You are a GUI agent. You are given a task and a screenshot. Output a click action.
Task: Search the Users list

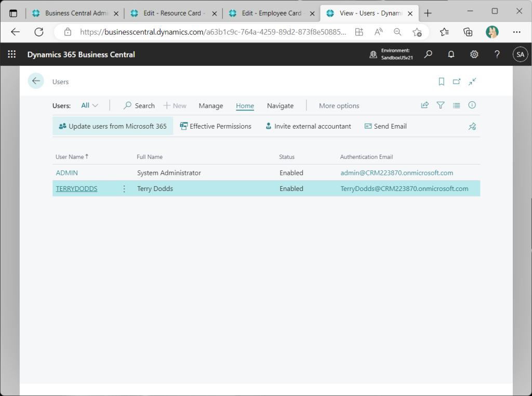139,106
